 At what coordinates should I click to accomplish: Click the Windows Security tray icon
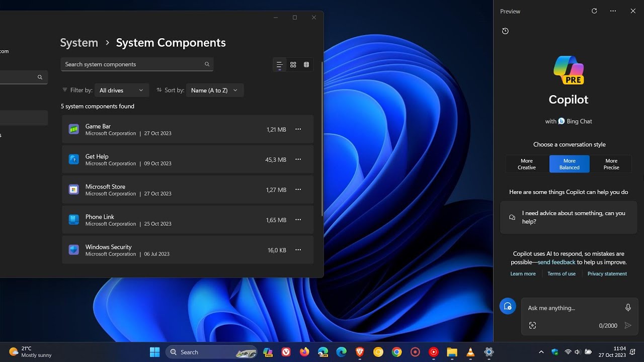(x=554, y=352)
